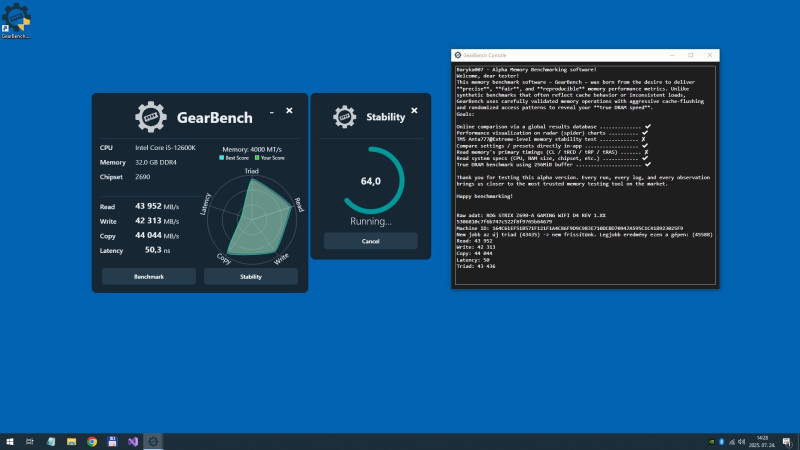
Task: Click the 'Latency' radar axis label
Action: click(205, 204)
